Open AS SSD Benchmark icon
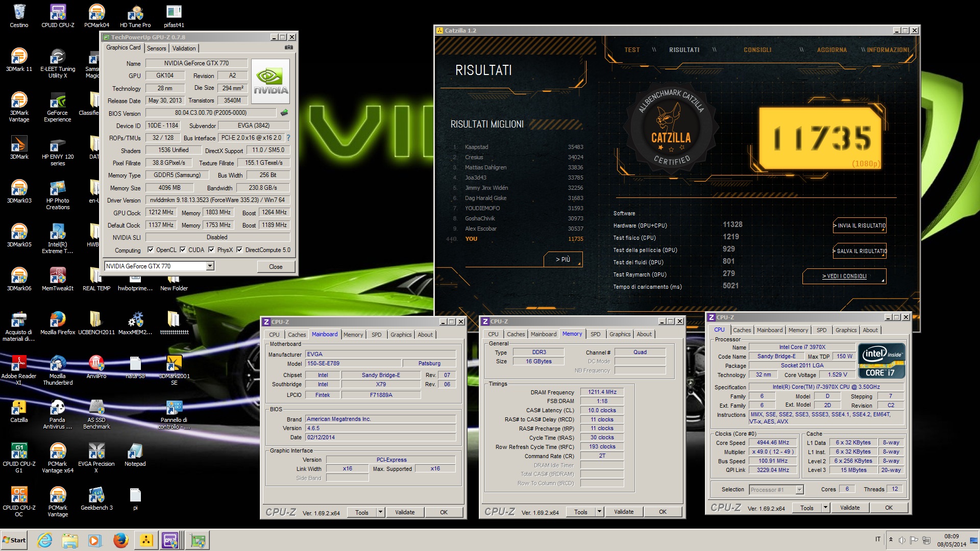 pyautogui.click(x=96, y=413)
